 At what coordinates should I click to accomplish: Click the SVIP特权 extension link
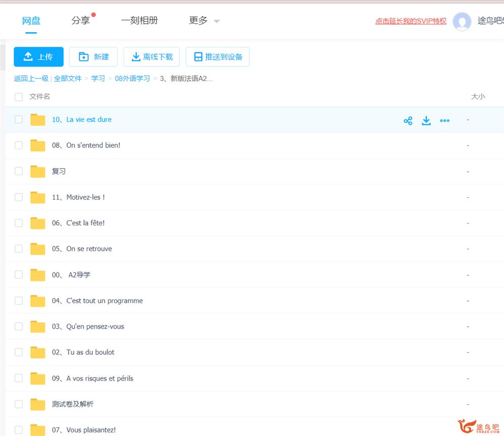411,21
